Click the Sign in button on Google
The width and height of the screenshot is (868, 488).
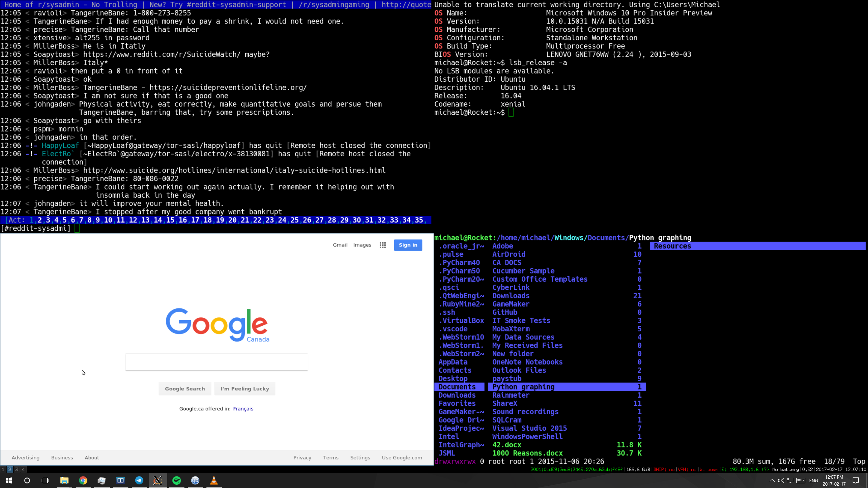408,245
